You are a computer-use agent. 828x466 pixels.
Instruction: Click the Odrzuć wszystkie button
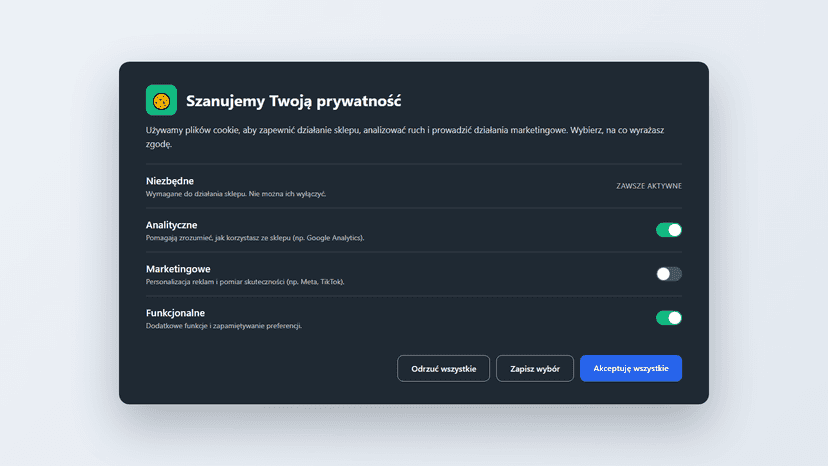click(443, 368)
